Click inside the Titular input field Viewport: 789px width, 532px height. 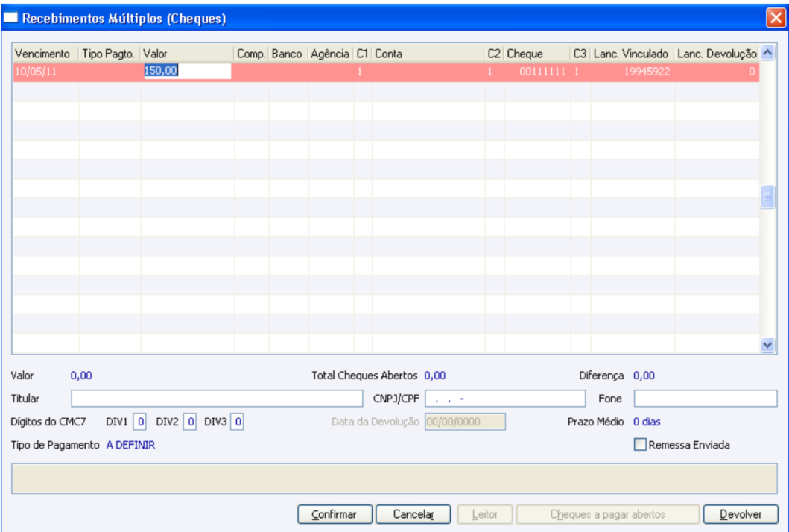click(217, 399)
